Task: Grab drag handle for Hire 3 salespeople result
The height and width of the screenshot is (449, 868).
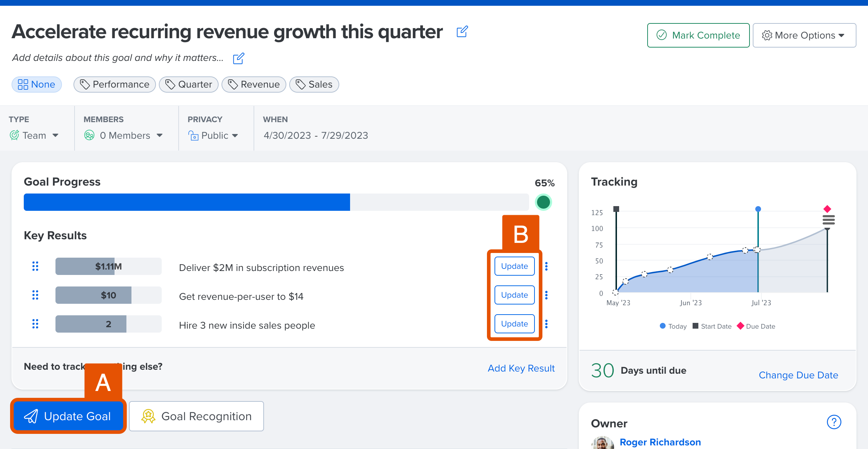Action: tap(35, 324)
